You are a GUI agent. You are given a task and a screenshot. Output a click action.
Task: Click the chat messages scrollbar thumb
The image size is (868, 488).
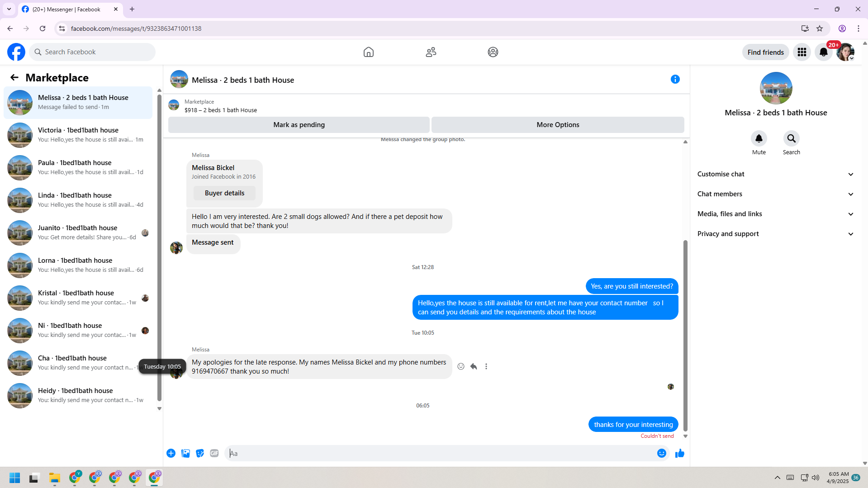click(685, 336)
